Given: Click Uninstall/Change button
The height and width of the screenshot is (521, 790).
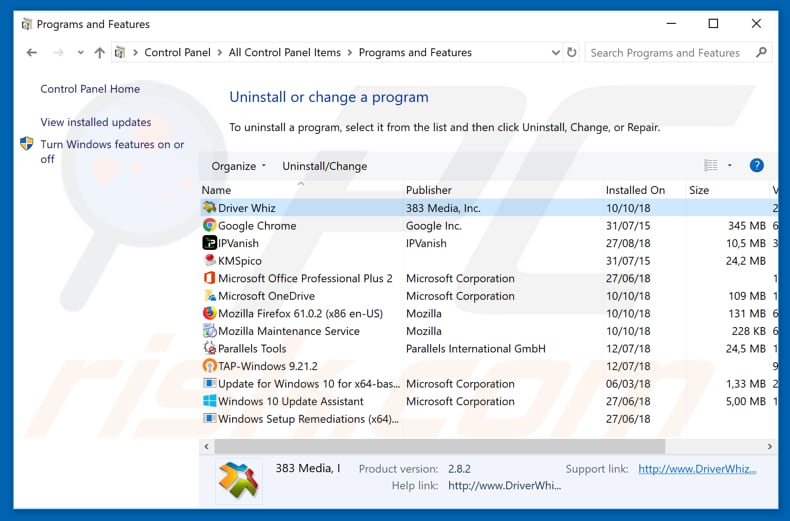Looking at the screenshot, I should point(324,166).
